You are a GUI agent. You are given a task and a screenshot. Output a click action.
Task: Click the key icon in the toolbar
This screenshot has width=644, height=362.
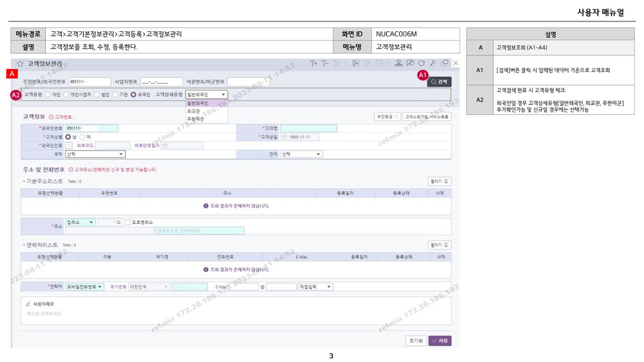pos(433,63)
